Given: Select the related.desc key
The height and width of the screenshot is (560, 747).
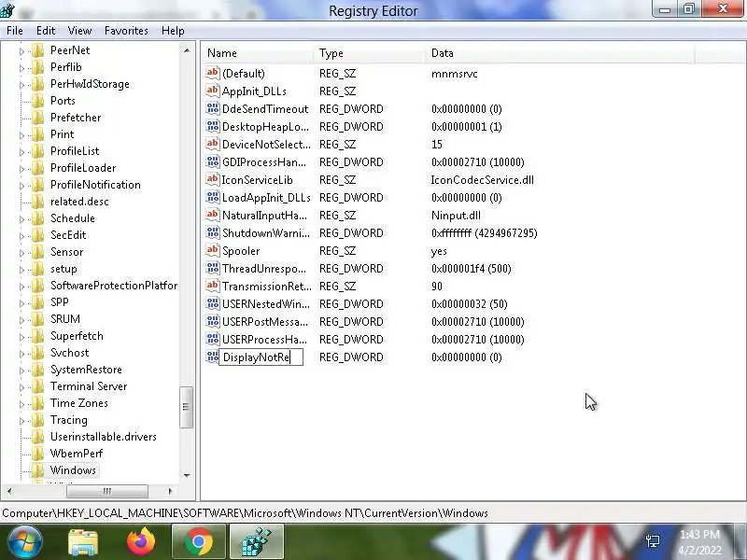Looking at the screenshot, I should pyautogui.click(x=79, y=202).
